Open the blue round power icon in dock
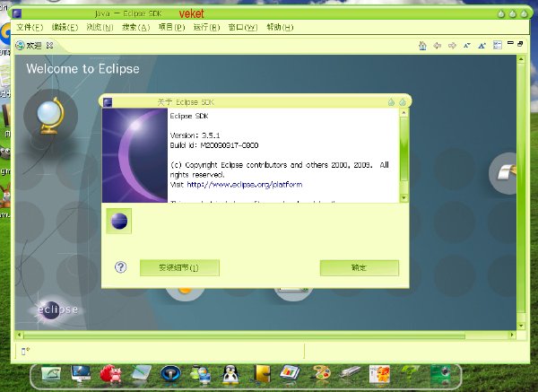538x392 pixels. [x=170, y=374]
